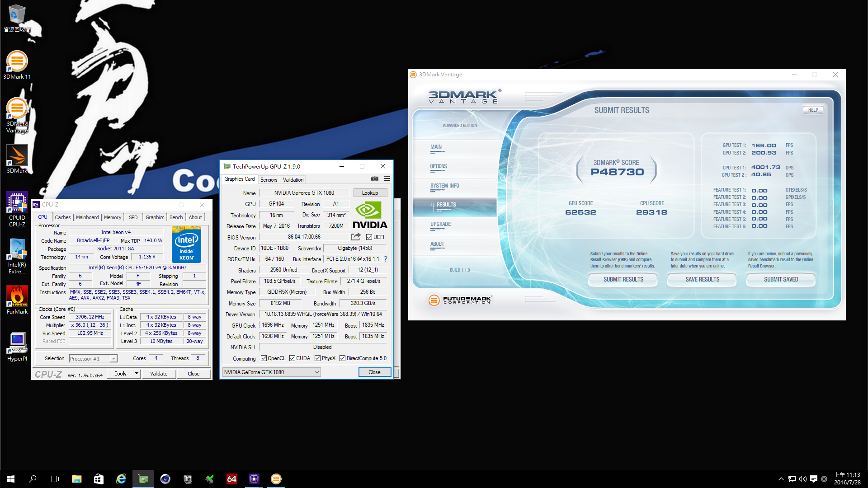Click the volume speaker tray icon
The image size is (868, 488).
[x=802, y=479]
